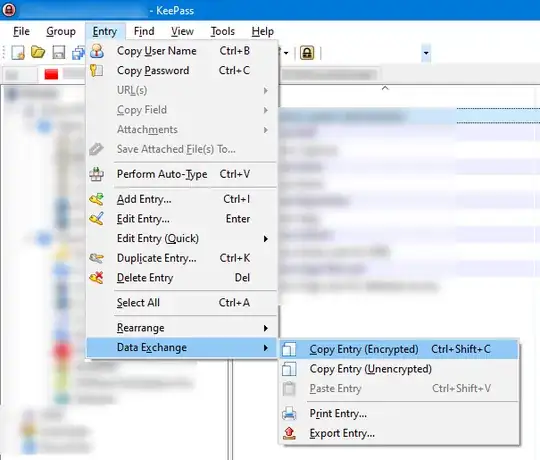
Task: Choose Copy Entry (Encrypted)
Action: point(399,349)
